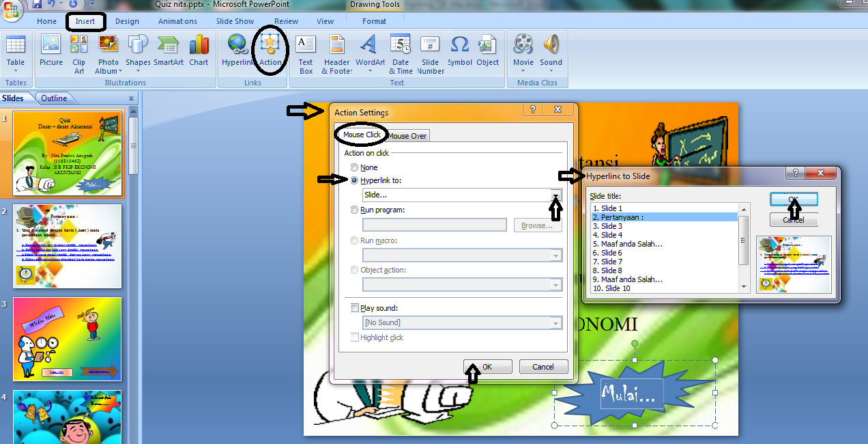The height and width of the screenshot is (444, 868).
Task: Select the Mouse Click tab
Action: coord(361,135)
